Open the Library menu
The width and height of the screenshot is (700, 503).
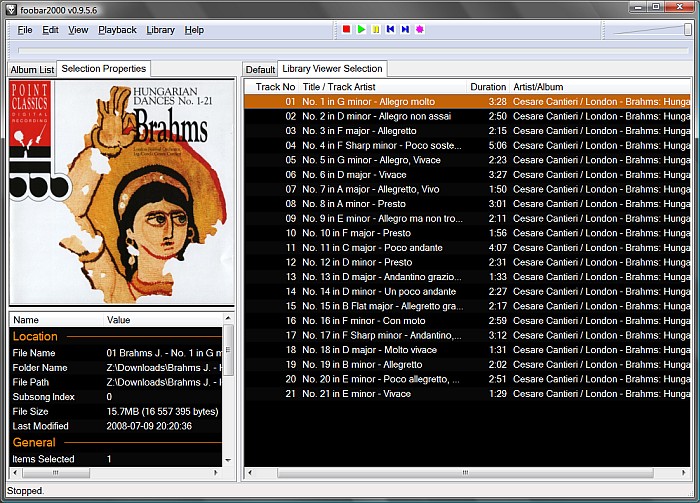click(160, 30)
